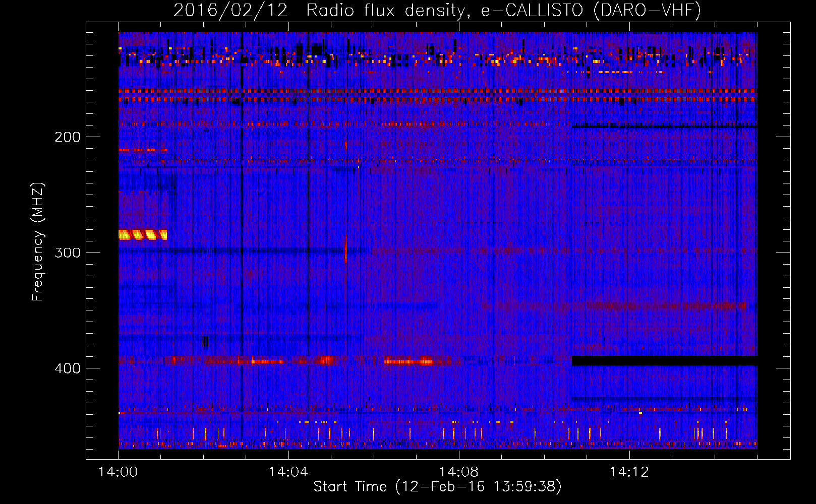Click the Start Time axis caption
The image size is (816, 504).
(x=437, y=487)
